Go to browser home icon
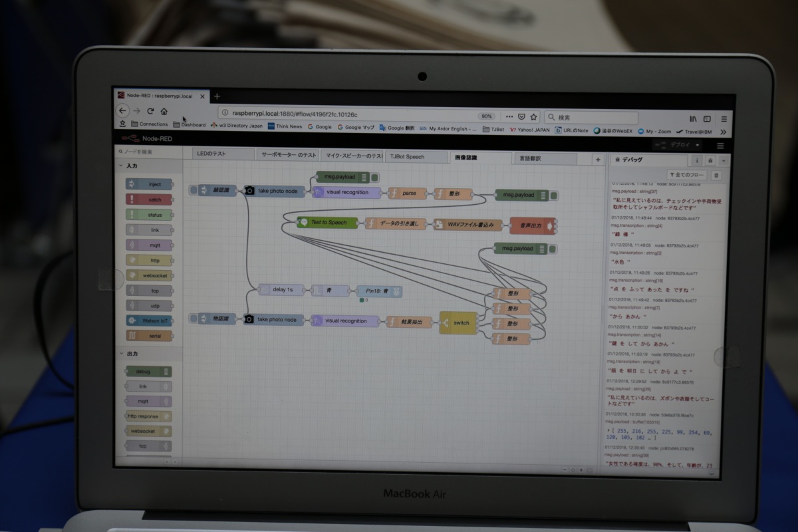The image size is (798, 532). coord(164,111)
